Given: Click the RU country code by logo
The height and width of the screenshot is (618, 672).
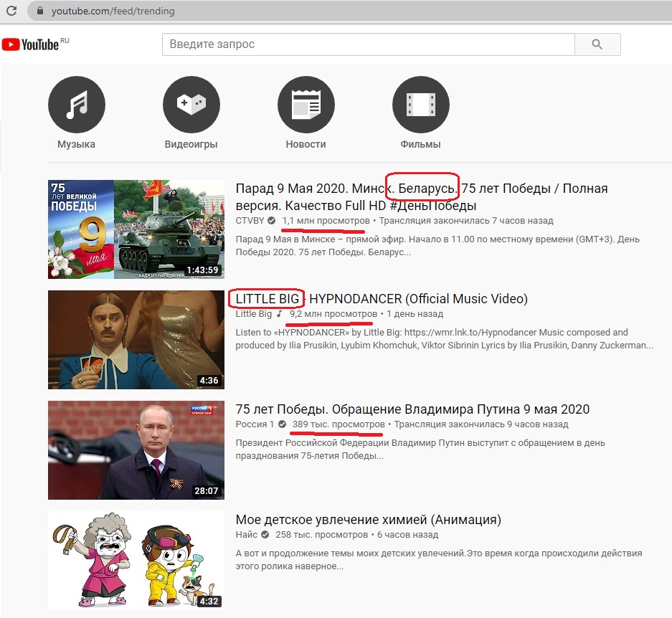Looking at the screenshot, I should pos(65,41).
